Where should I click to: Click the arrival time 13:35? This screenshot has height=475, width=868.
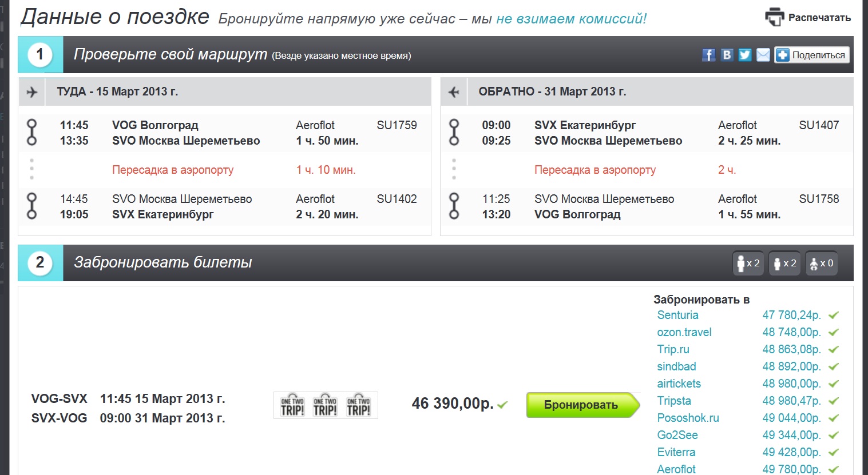(x=74, y=141)
